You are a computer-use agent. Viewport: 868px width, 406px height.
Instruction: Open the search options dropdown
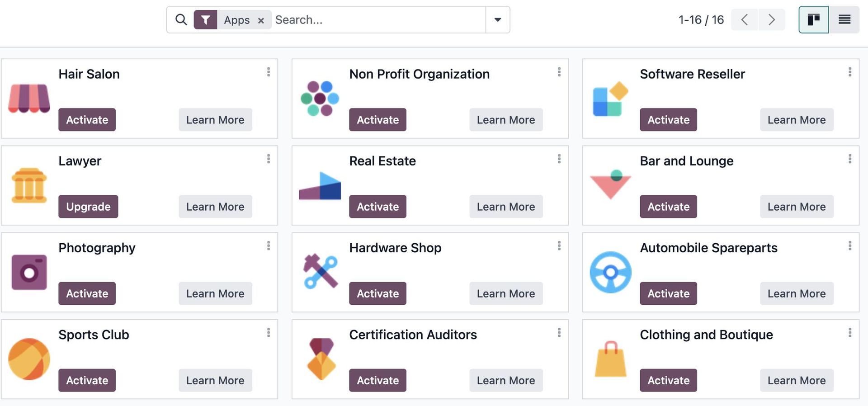click(498, 19)
